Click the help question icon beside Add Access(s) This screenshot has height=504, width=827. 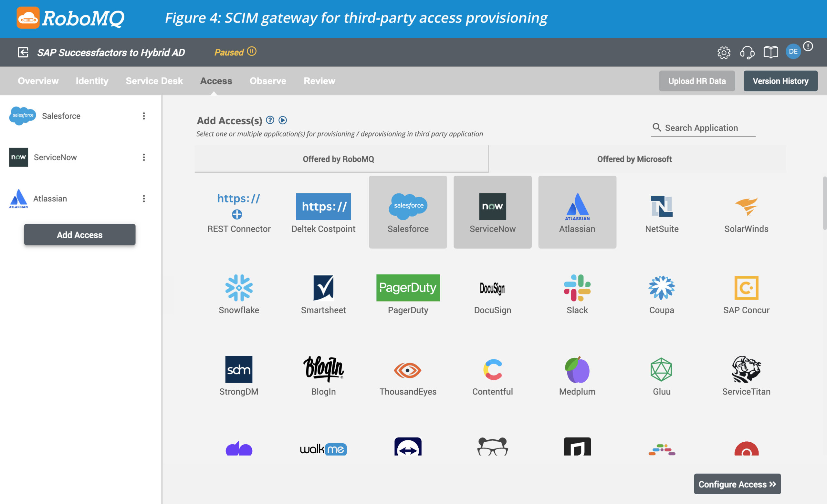tap(270, 120)
